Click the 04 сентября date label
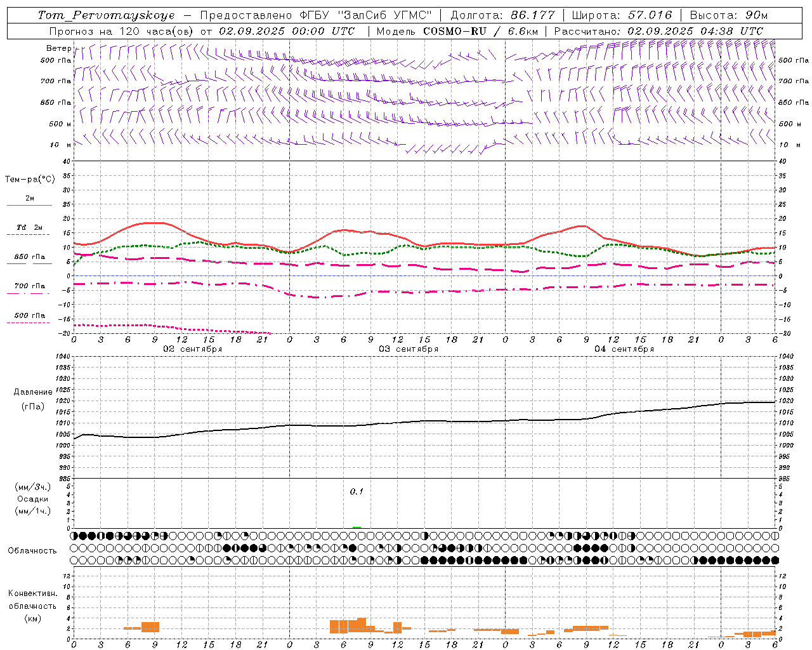Viewport: 812px width, 650px height. 624,349
